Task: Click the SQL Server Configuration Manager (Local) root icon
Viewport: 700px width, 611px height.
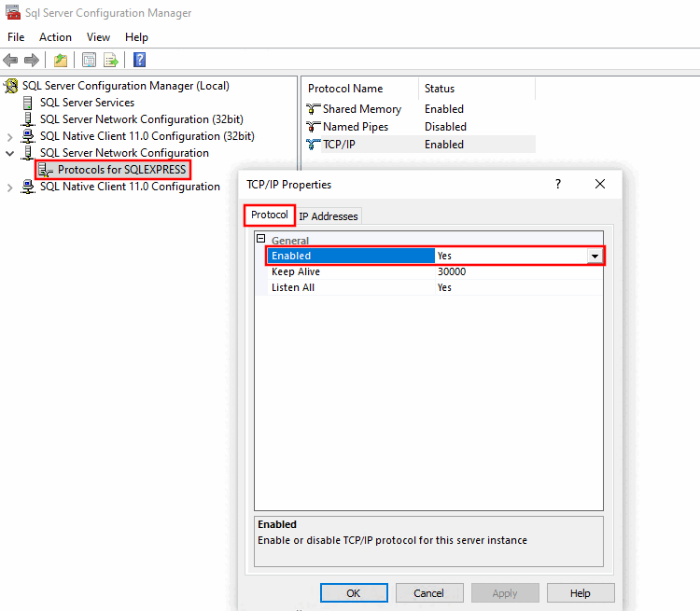Action: pos(11,86)
